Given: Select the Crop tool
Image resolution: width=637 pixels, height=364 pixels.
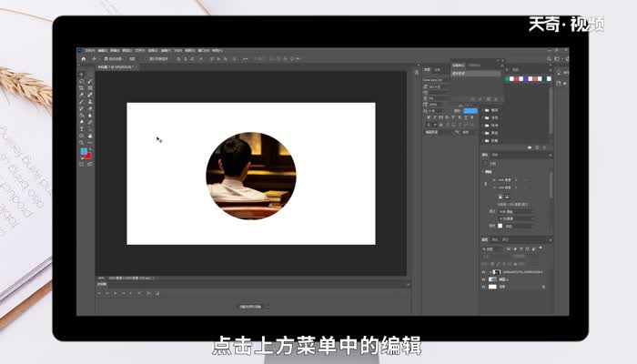Looking at the screenshot, I should [x=82, y=96].
